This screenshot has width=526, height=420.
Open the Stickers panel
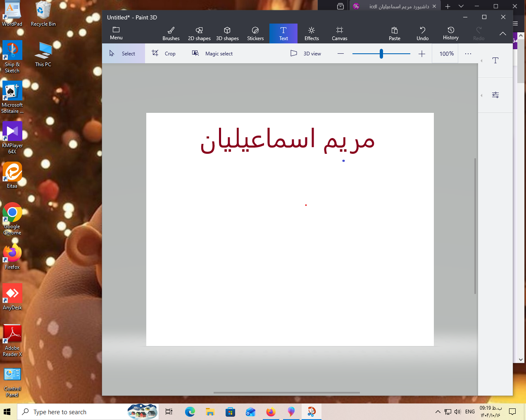click(255, 33)
